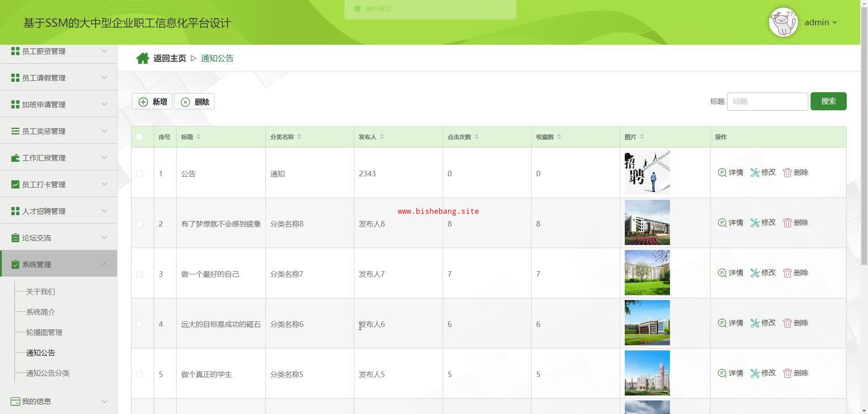Click details icon for 远大的目标是成功的磁石
The height and width of the screenshot is (414, 868).
[722, 323]
